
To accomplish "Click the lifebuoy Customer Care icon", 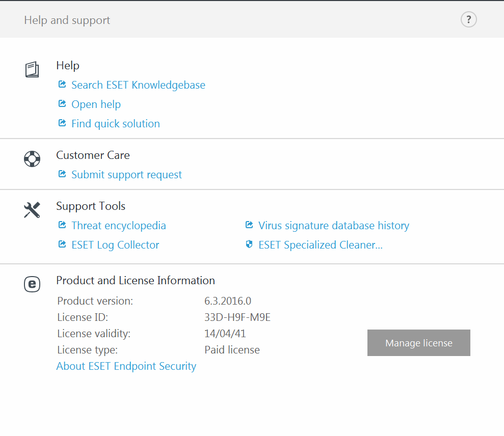I will click(x=32, y=159).
